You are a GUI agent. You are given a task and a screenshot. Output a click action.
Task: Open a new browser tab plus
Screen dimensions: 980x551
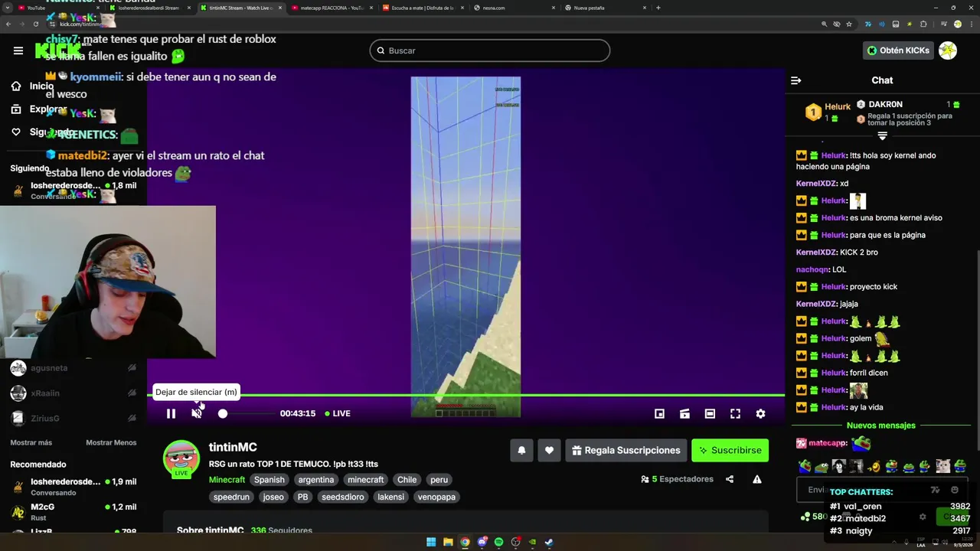[658, 8]
